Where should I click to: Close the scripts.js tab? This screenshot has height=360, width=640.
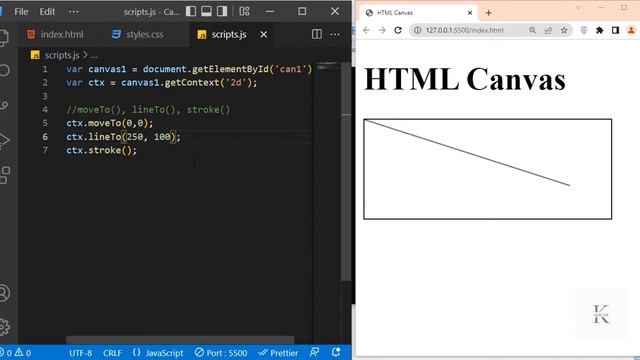coord(264,35)
